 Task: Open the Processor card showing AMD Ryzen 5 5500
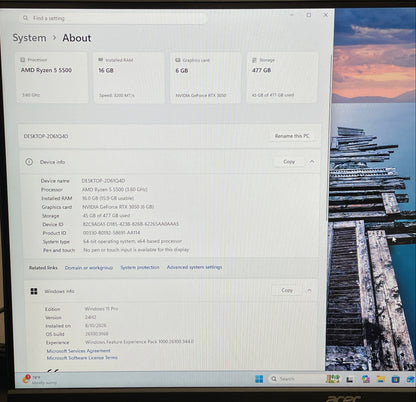tap(52, 77)
